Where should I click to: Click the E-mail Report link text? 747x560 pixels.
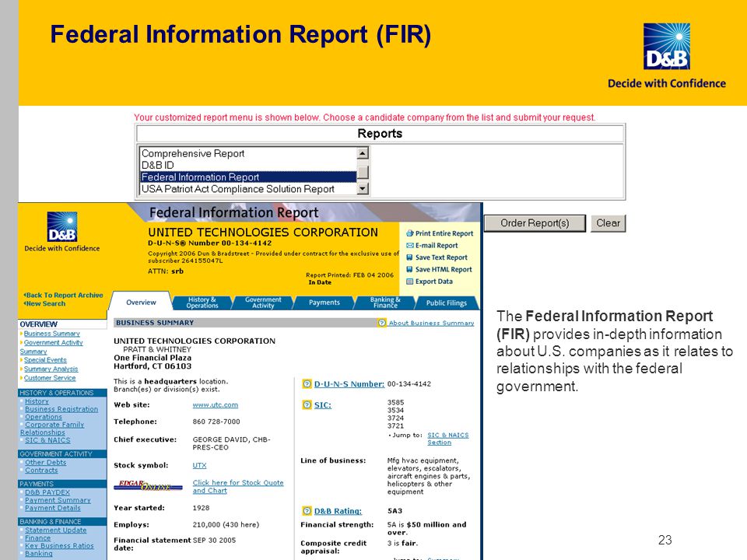[437, 245]
